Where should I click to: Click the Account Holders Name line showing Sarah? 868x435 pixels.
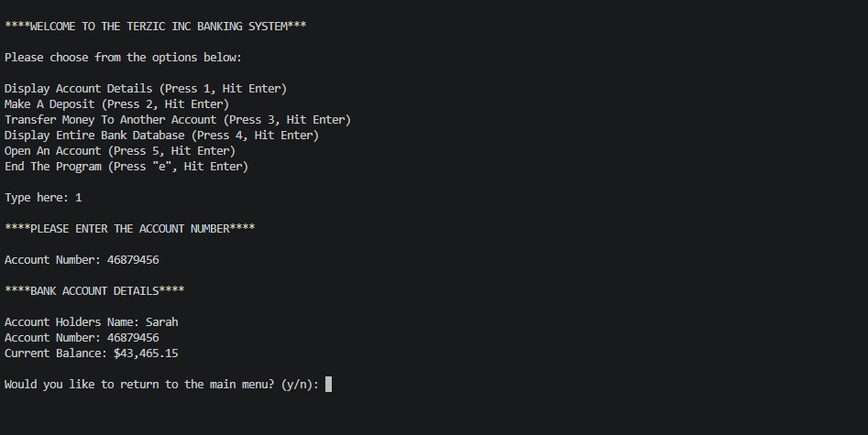click(91, 322)
